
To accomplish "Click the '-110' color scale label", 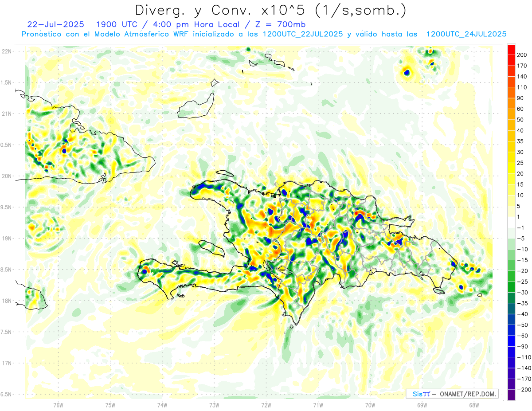I will (x=524, y=357).
